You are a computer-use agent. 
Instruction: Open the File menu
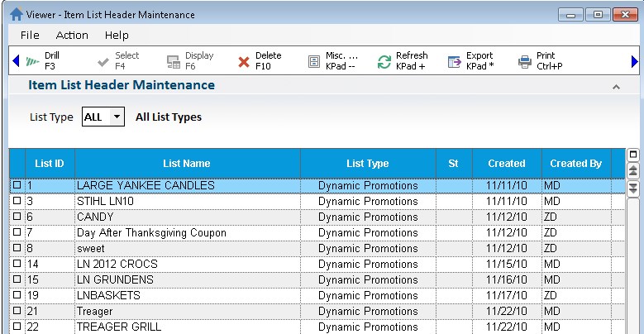pos(30,35)
